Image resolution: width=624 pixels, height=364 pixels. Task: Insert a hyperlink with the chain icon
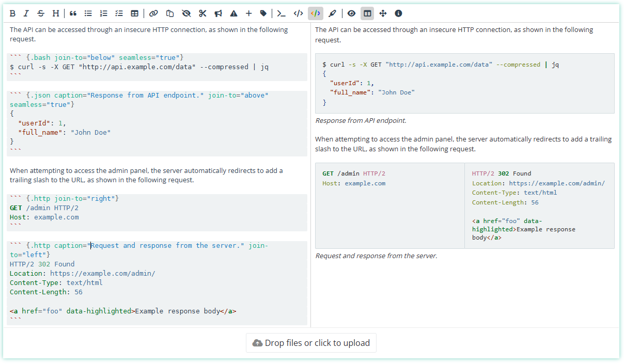click(153, 13)
